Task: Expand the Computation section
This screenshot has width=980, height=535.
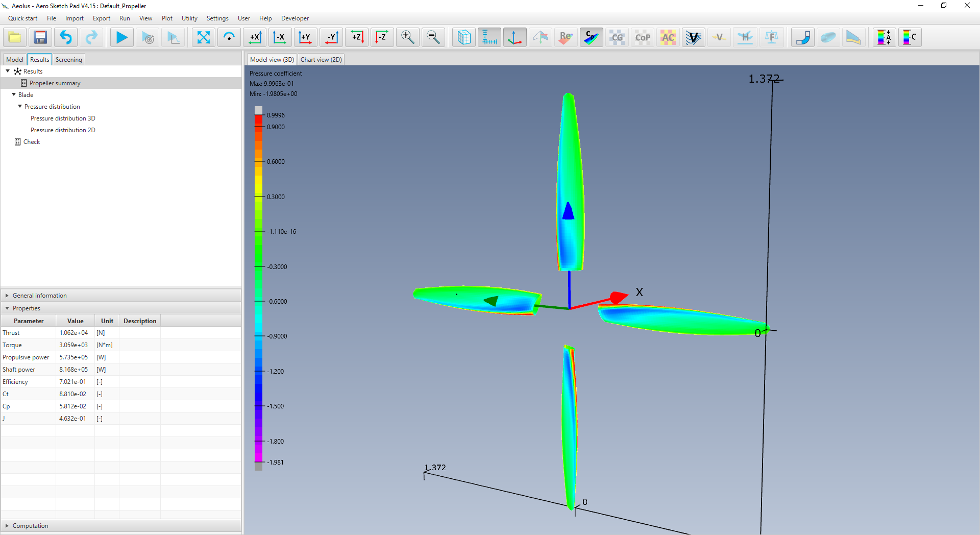Action: tap(7, 525)
